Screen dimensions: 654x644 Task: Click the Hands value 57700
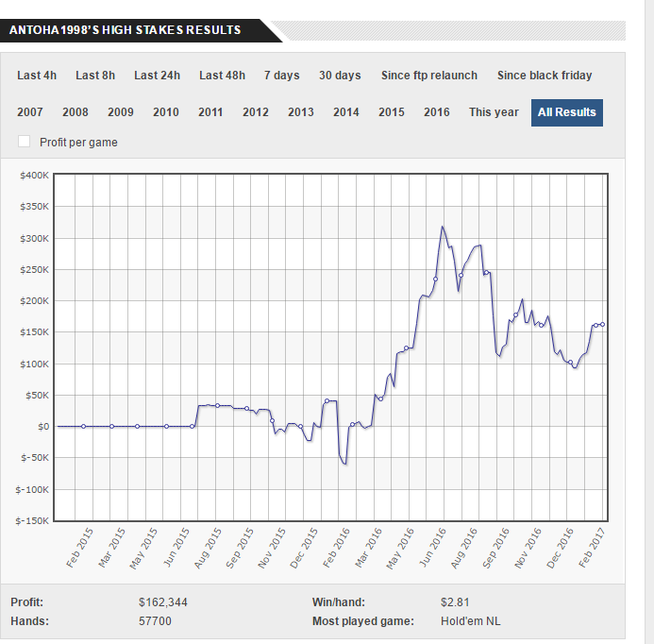coord(155,621)
